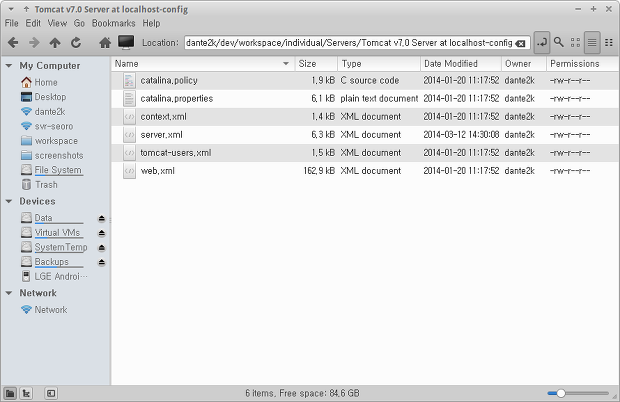Screen dimensions: 620x402
Task: Go back with the back arrow
Action: (13, 42)
